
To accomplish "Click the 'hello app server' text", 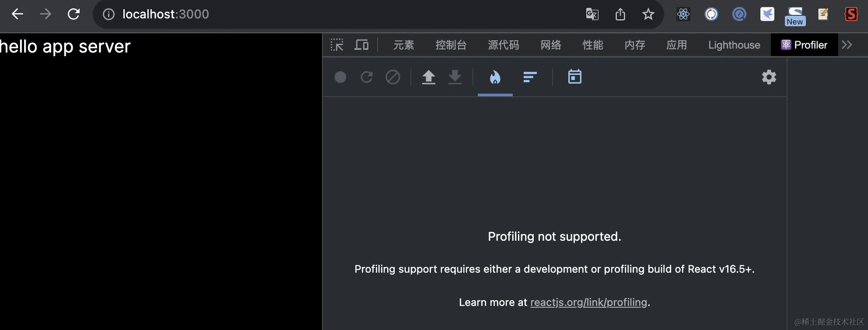I will 65,46.
